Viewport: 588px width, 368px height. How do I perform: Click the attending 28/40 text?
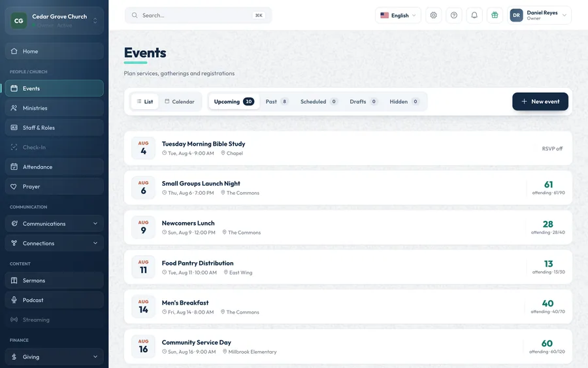(548, 233)
